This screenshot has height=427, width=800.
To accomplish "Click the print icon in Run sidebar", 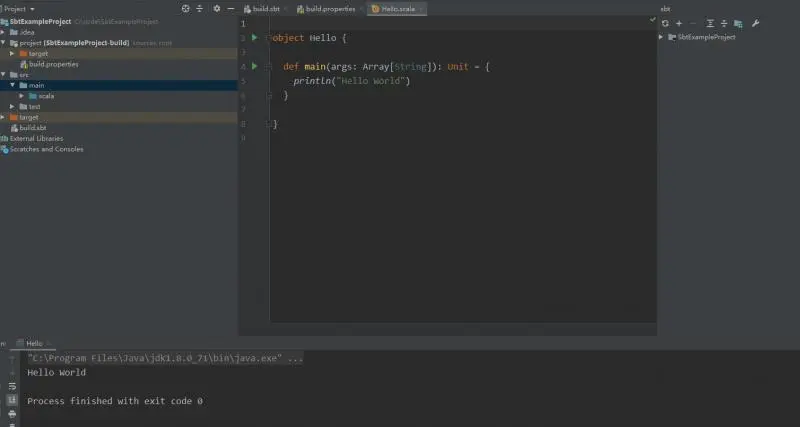I will pos(12,414).
